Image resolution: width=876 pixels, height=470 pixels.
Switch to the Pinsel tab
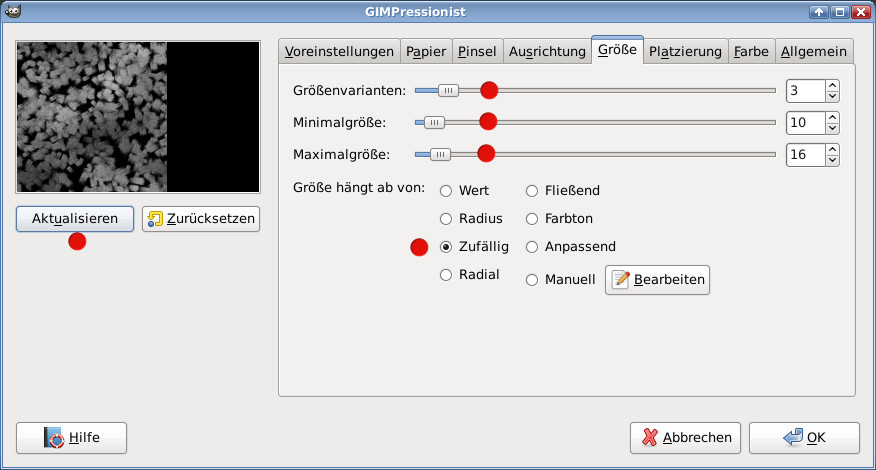coord(476,51)
